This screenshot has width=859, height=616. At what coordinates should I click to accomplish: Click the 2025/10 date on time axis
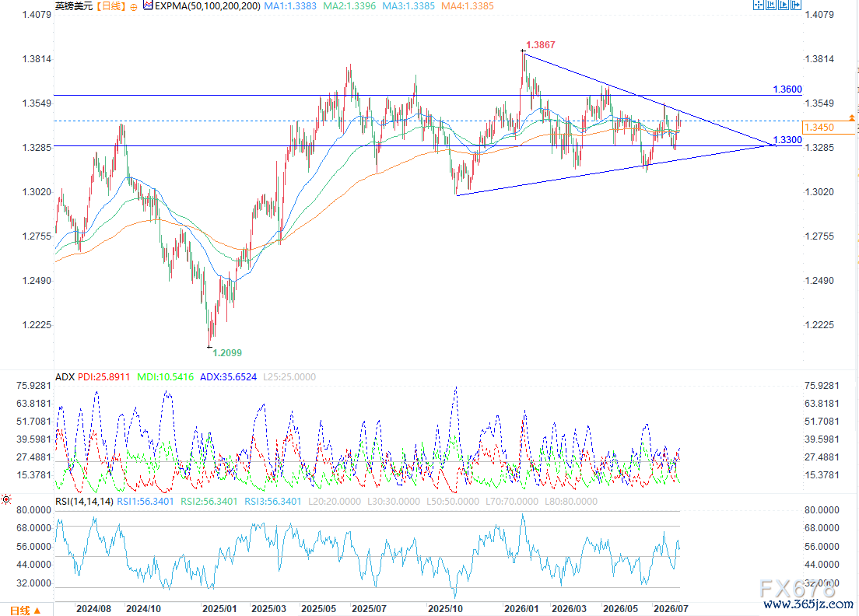445,608
